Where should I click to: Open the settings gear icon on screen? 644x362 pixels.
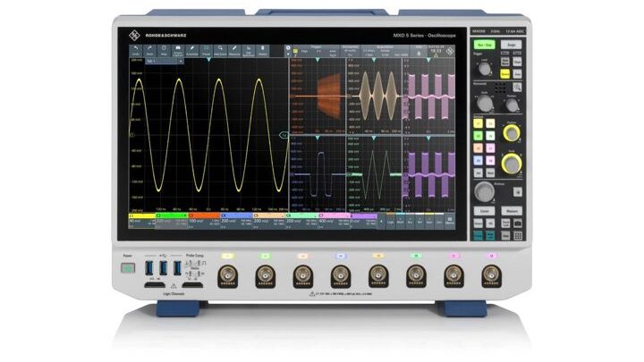point(288,48)
